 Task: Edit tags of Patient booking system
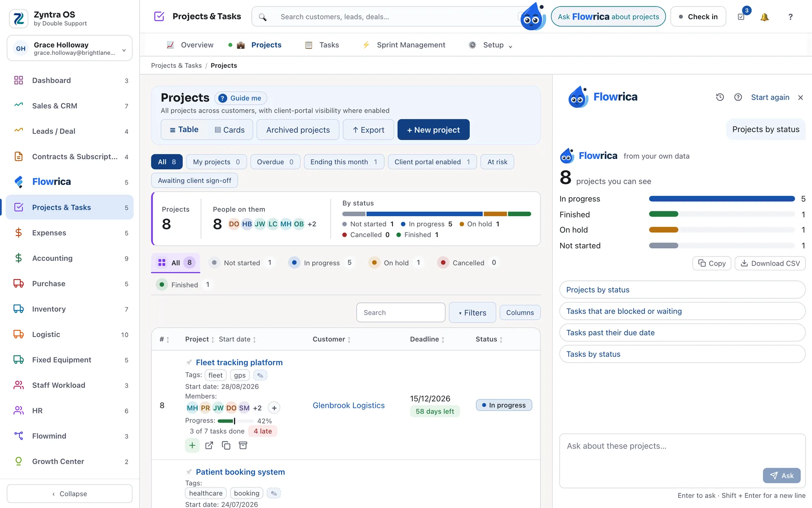[274, 493]
